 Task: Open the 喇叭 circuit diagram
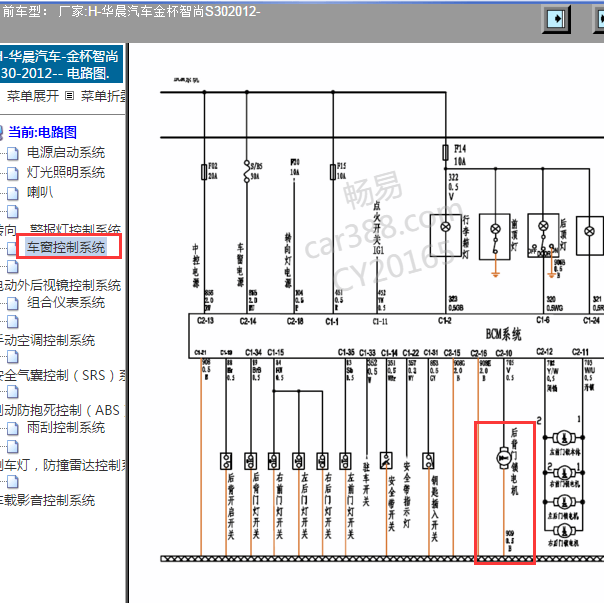click(40, 192)
